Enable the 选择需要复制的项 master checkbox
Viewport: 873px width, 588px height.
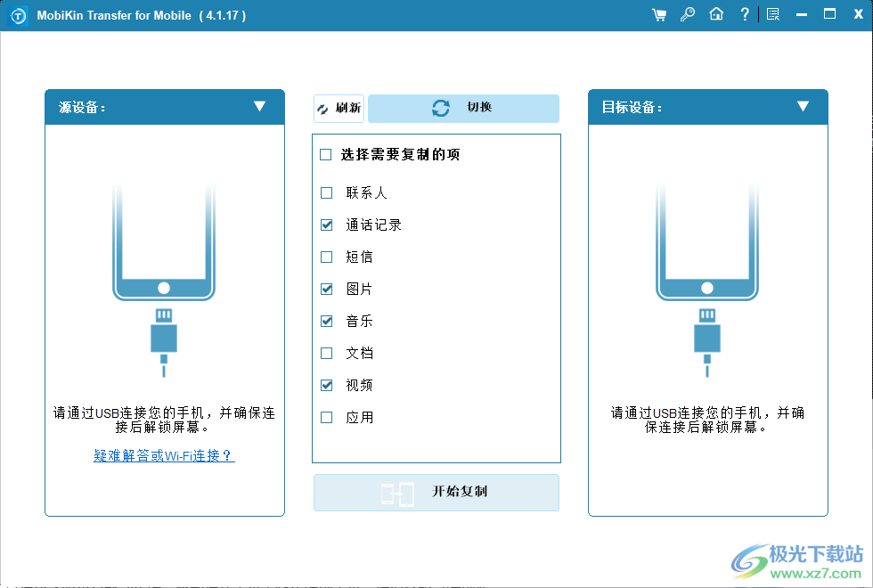[326, 154]
